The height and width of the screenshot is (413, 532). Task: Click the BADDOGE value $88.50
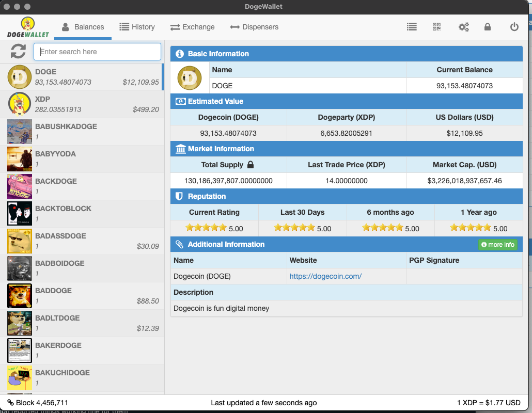point(148,301)
